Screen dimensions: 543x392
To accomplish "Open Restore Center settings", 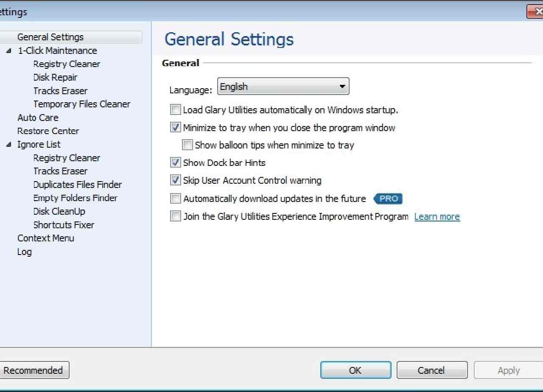I will click(48, 131).
